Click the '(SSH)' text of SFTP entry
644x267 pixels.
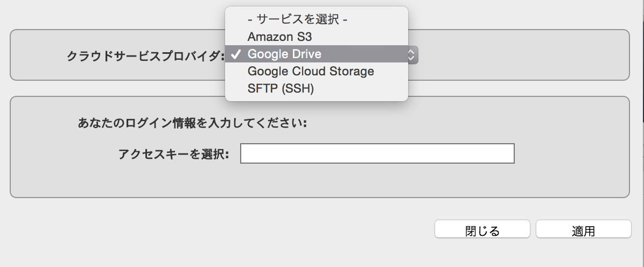pos(297,89)
